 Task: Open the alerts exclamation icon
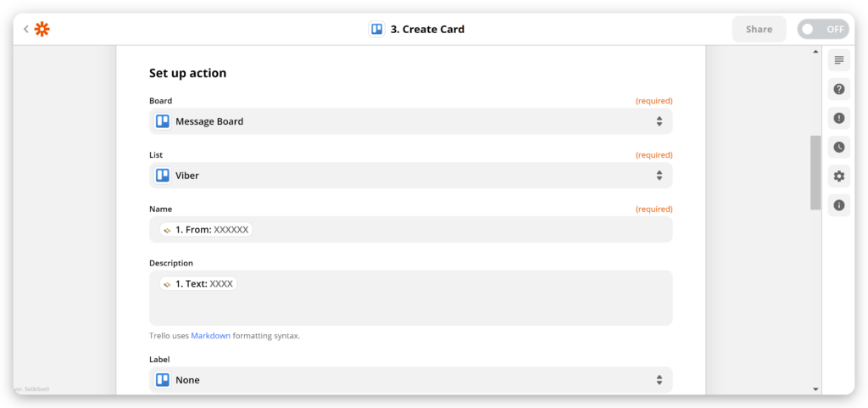(838, 118)
